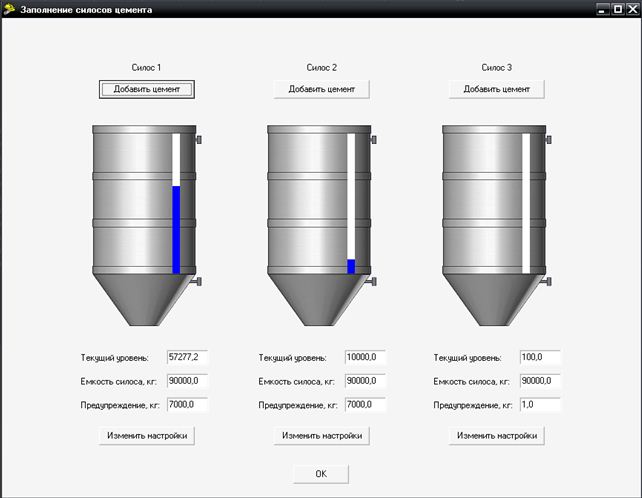The image size is (642, 498).
Task: Select current level field showing 10000,0
Action: point(365,357)
